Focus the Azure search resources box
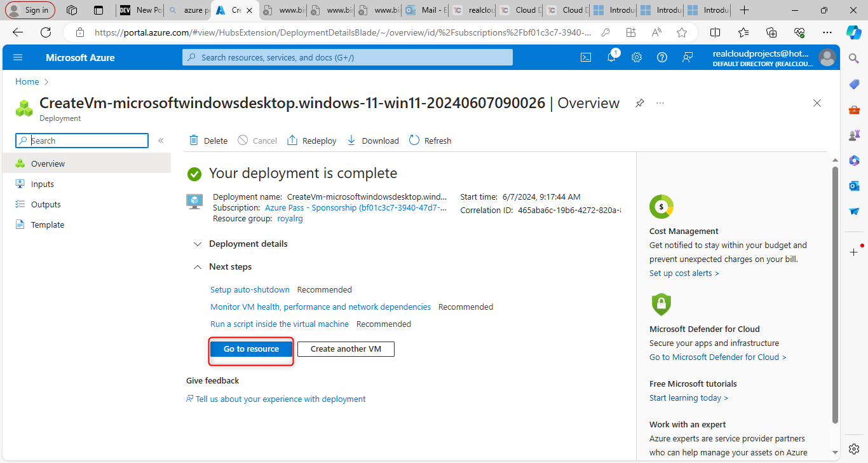The image size is (868, 463). click(x=348, y=57)
